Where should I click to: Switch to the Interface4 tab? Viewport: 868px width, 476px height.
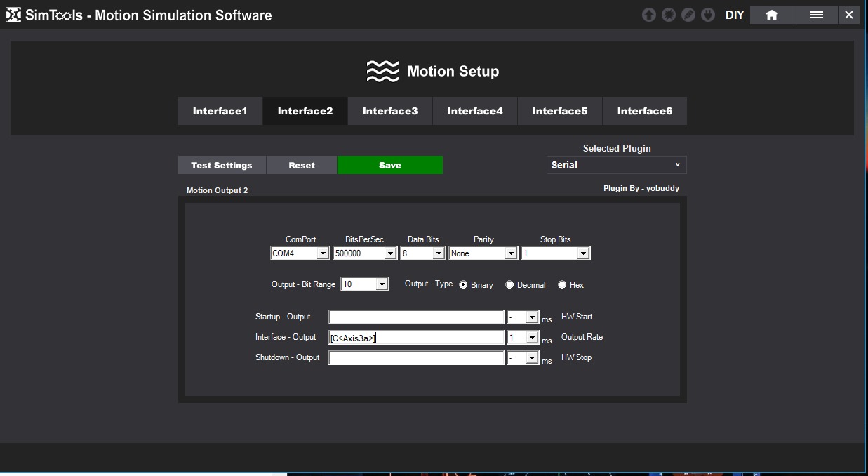tap(475, 111)
